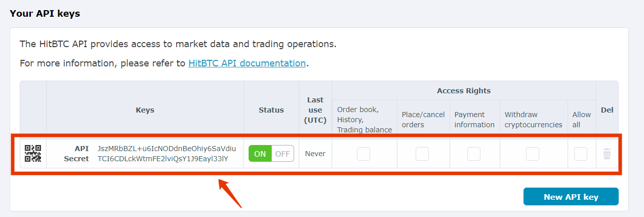Switch API key status to ON
The width and height of the screenshot is (644, 217).
(x=260, y=154)
